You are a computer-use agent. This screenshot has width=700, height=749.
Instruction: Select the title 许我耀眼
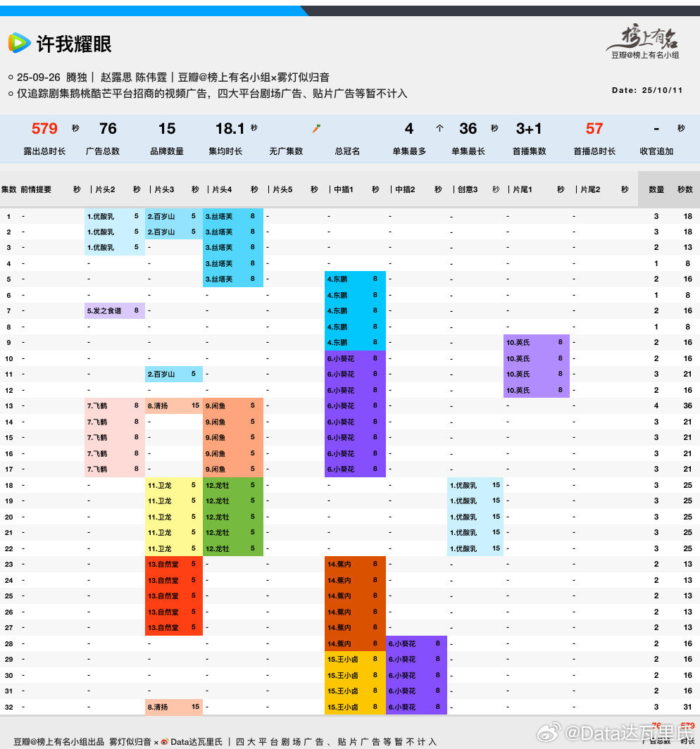click(74, 44)
